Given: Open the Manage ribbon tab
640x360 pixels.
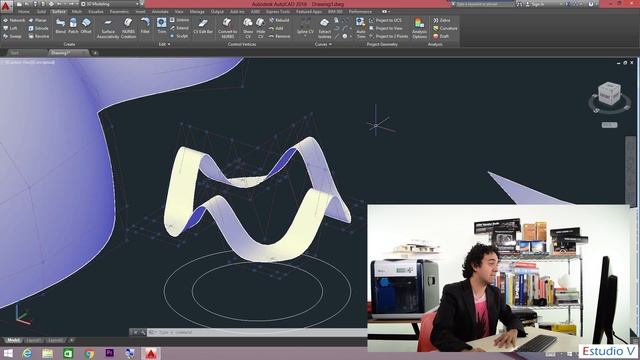Looking at the screenshot, I should (197, 12).
